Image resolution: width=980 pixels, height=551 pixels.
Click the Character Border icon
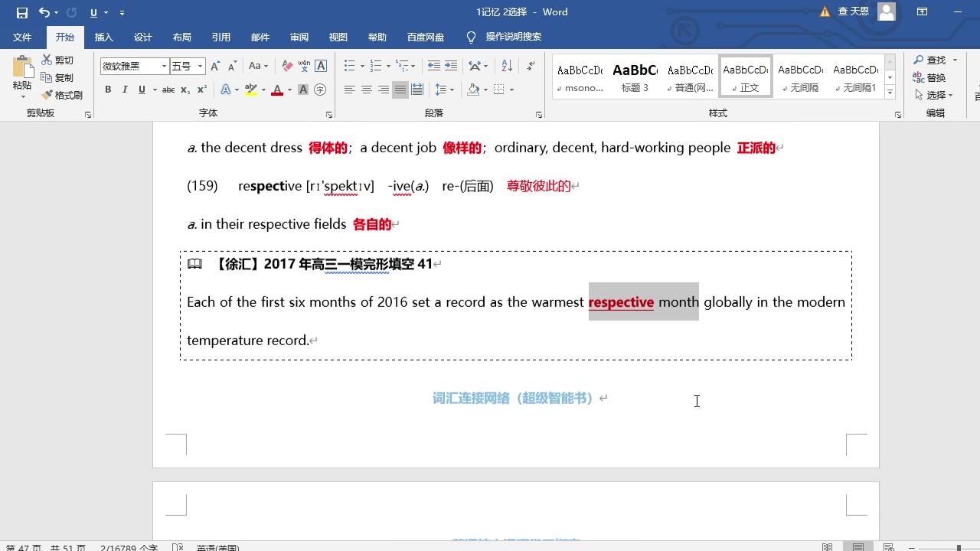[x=321, y=67]
